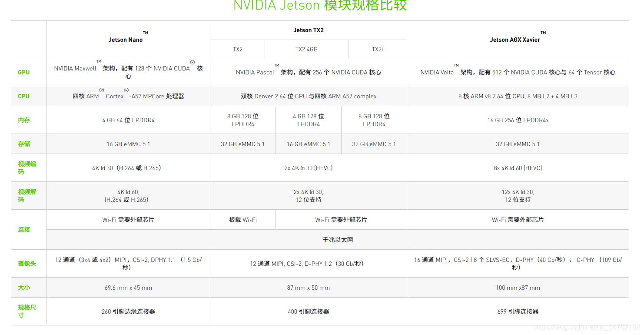
Task: Click the TX2 sub-column header
Action: (238, 49)
